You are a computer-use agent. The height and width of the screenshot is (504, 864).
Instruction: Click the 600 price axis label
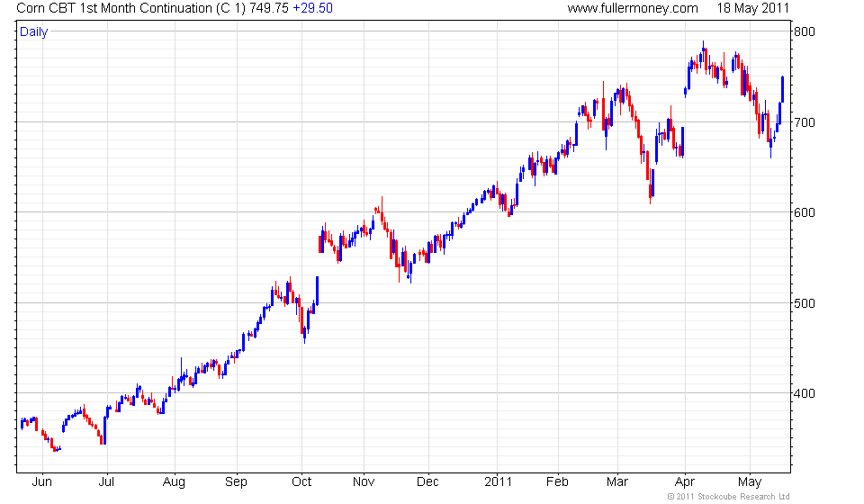(x=804, y=212)
